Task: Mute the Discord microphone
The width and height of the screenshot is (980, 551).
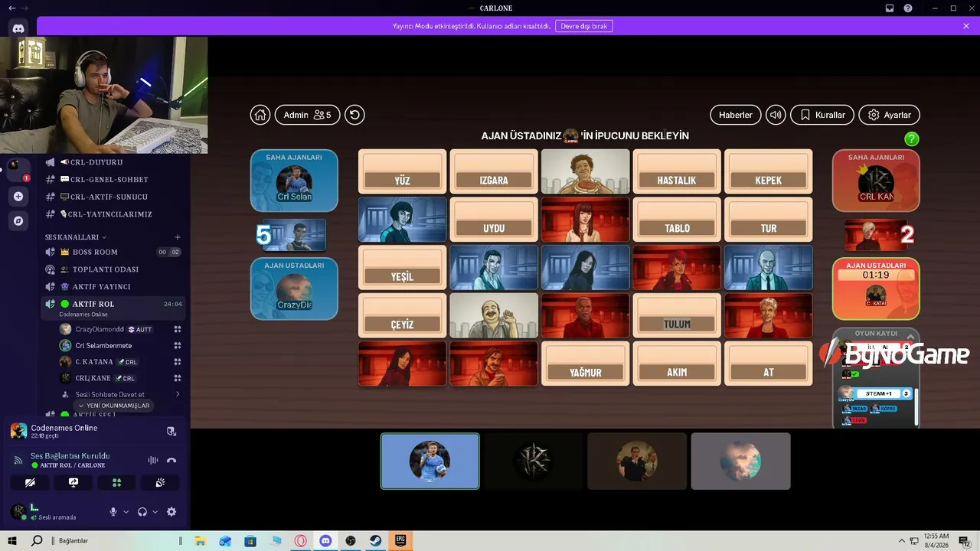Action: (113, 512)
